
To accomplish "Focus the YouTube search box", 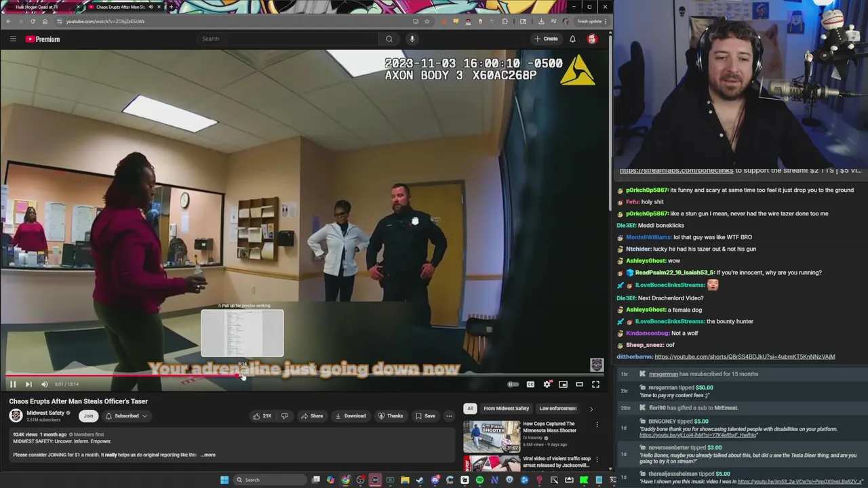I will (x=288, y=39).
